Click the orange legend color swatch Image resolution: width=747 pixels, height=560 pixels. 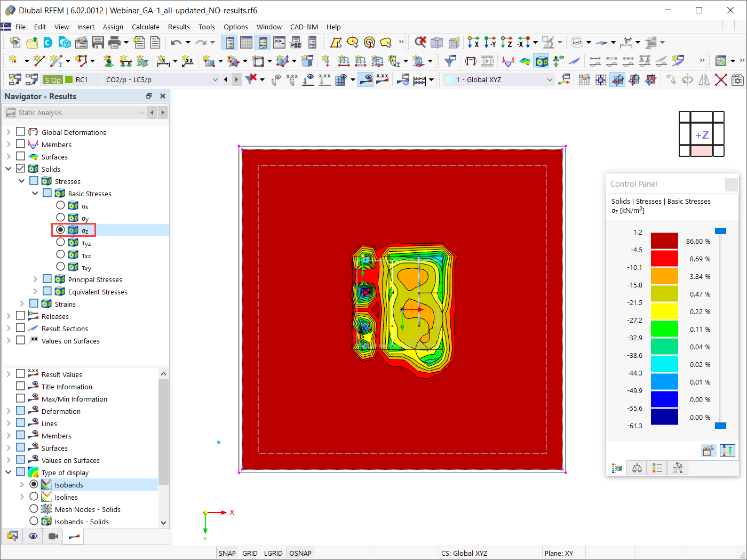tap(664, 276)
